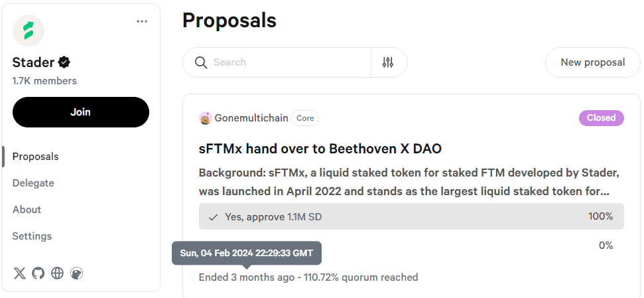This screenshot has height=298, width=644.
Task: Click the 'Yes, approve' result bar
Action: click(411, 216)
